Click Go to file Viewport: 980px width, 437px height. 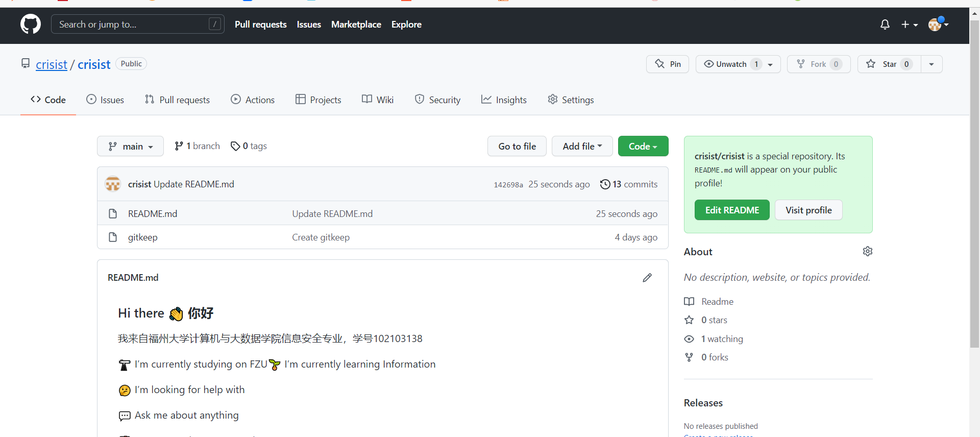click(517, 146)
